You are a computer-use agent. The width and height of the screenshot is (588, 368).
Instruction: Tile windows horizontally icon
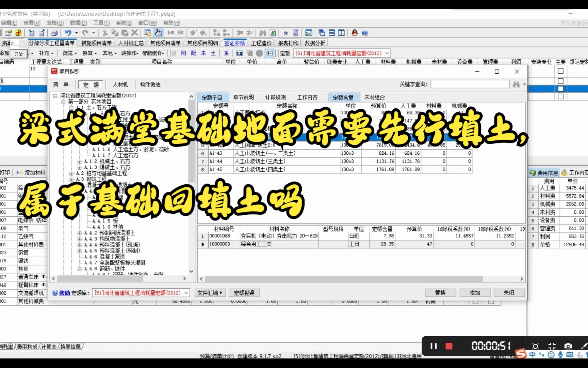tap(331, 33)
